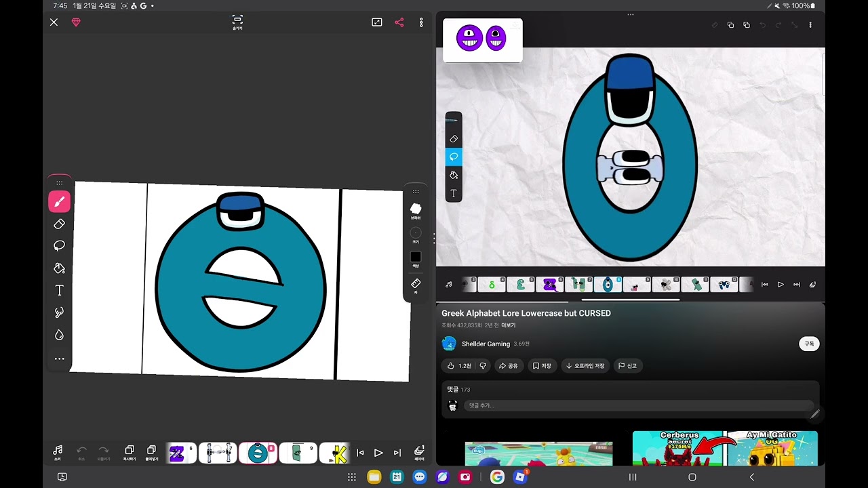Copy the current frame
Image resolution: width=868 pixels, height=488 pixels.
(x=129, y=452)
